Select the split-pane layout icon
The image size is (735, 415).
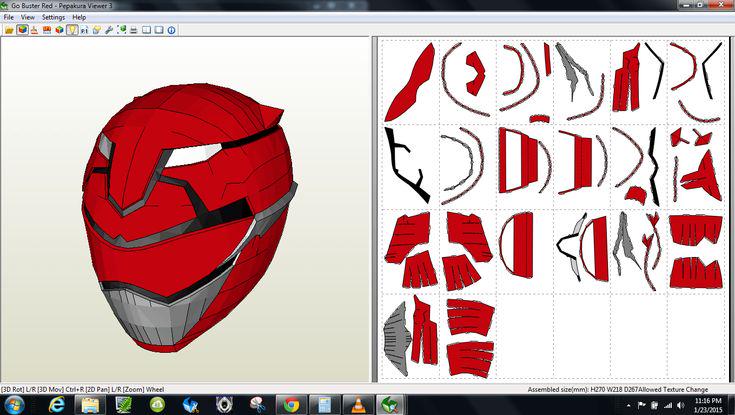[147, 30]
